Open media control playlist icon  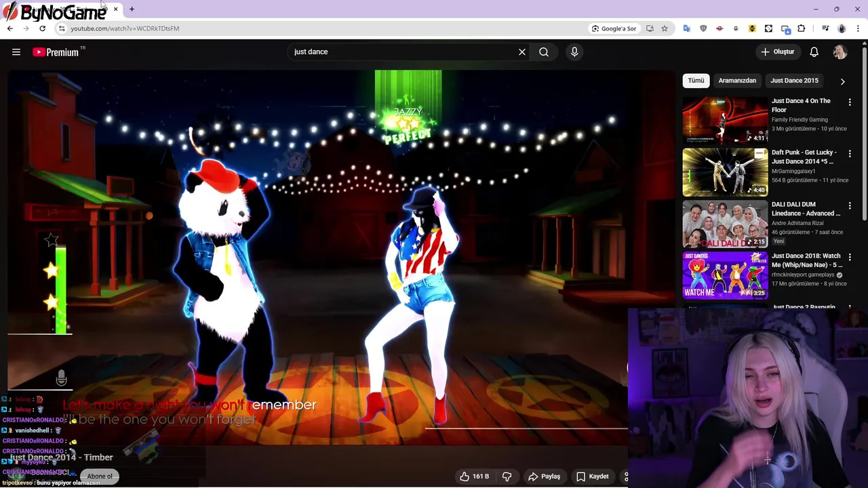click(x=825, y=28)
